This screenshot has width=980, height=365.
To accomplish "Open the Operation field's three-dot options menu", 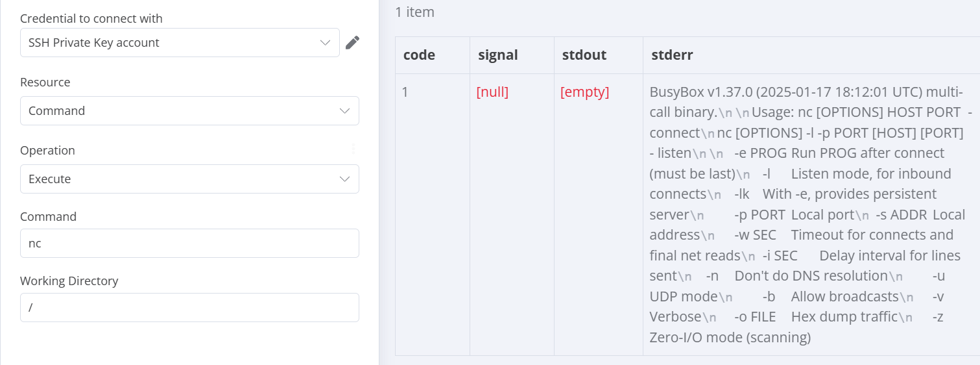I will 353,149.
